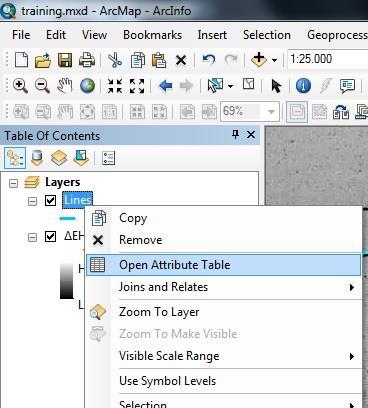Viewport: 368px width, 408px height.
Task: Open the Identify info tool
Action: (303, 86)
